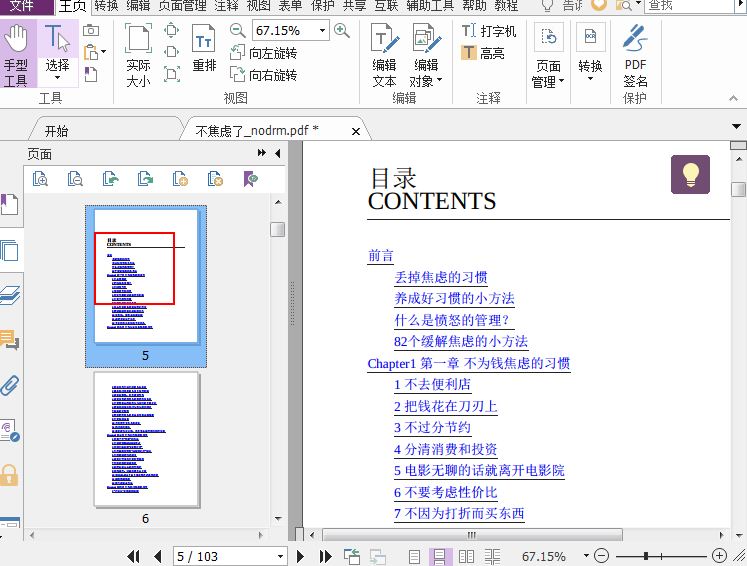Open Chapter1 第一章 不为钱焦虑的习惯 link
Image resolution: width=747 pixels, height=566 pixels.
(469, 364)
